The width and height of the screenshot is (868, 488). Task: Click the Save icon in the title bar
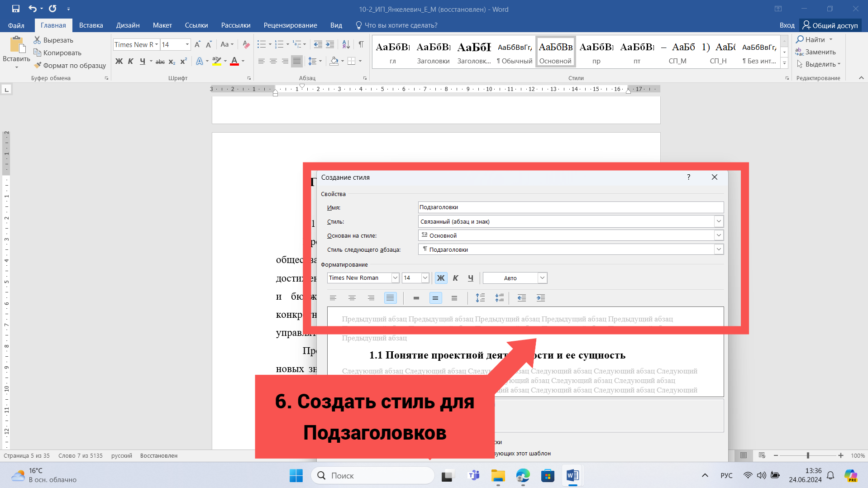click(16, 9)
